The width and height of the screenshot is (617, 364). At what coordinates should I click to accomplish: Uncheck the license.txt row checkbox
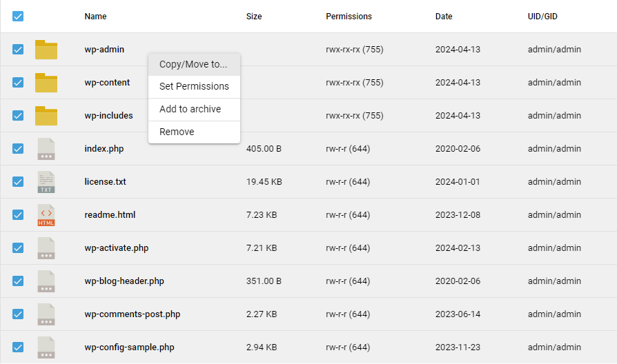click(x=18, y=181)
